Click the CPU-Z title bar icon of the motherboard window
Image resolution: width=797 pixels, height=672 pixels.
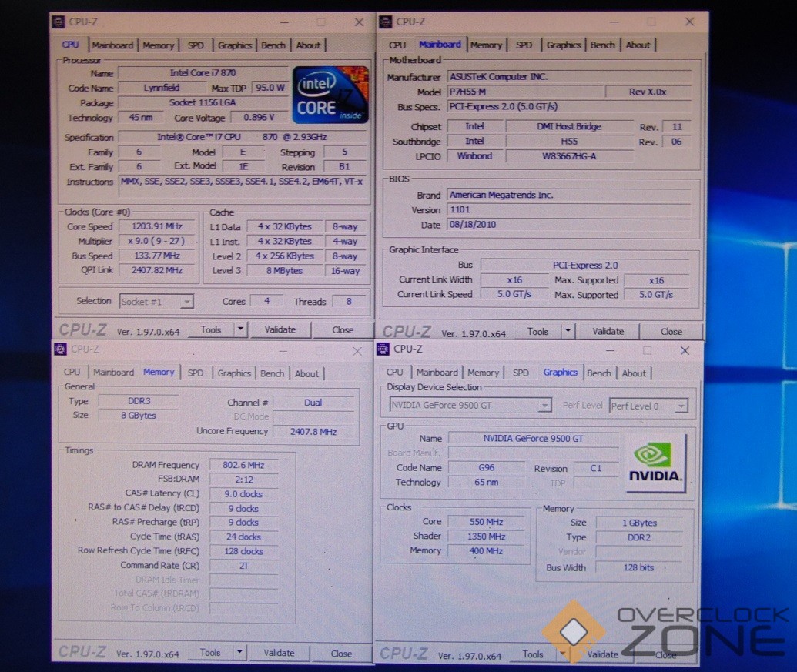[x=385, y=22]
